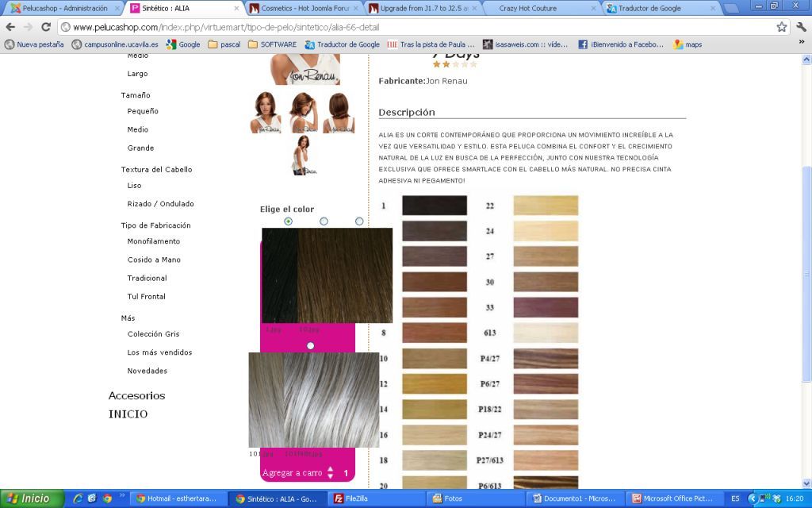Viewport: 812px width, 508px height.
Task: Launch Internet Explorer from quick launch
Action: 79,498
